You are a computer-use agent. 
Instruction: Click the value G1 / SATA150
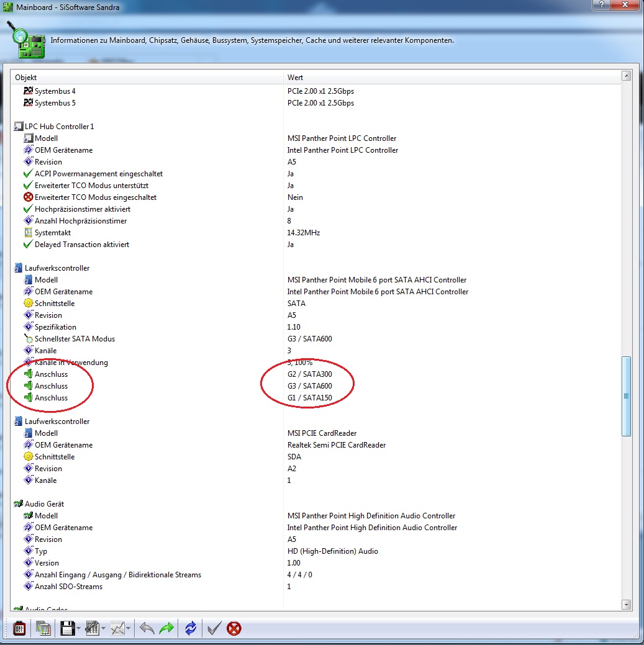(309, 398)
